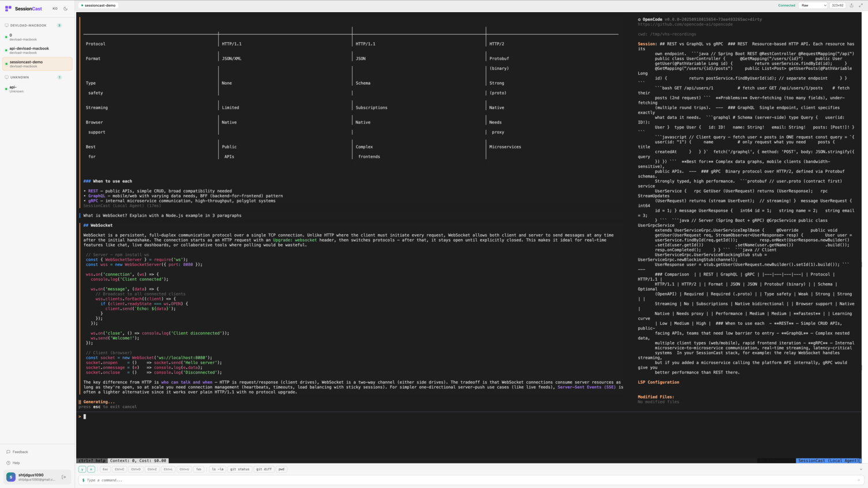868x488 pixels.
Task: Run the 'git diff' quick command
Action: coord(264,469)
